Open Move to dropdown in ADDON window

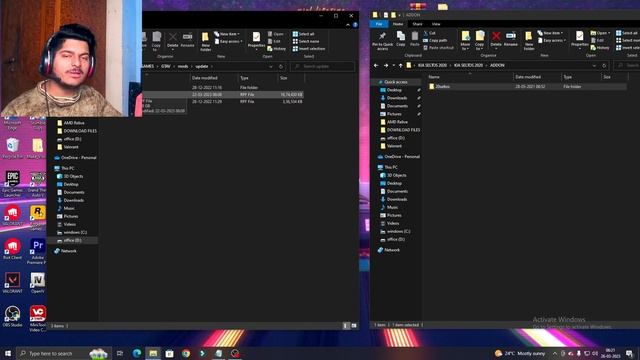pos(465,40)
